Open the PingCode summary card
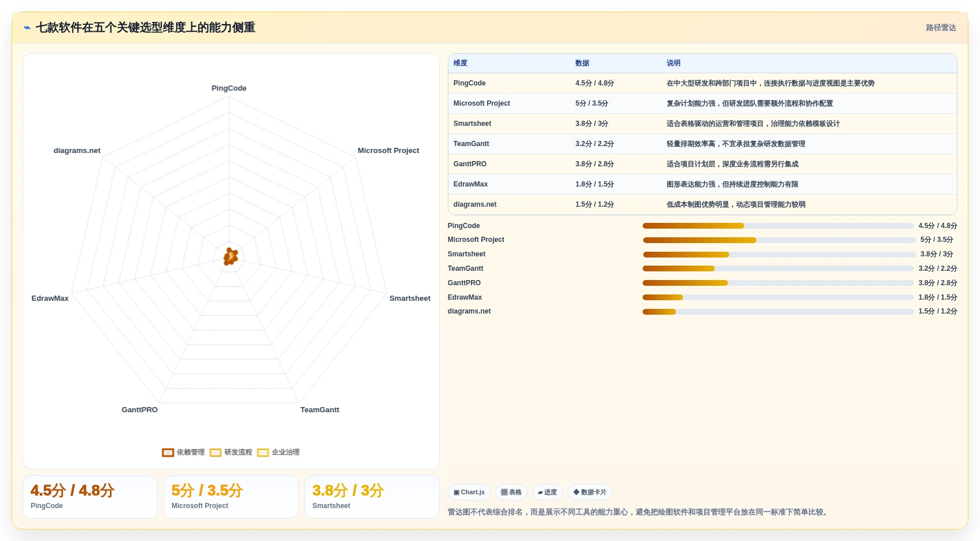The image size is (980, 541). pos(90,497)
